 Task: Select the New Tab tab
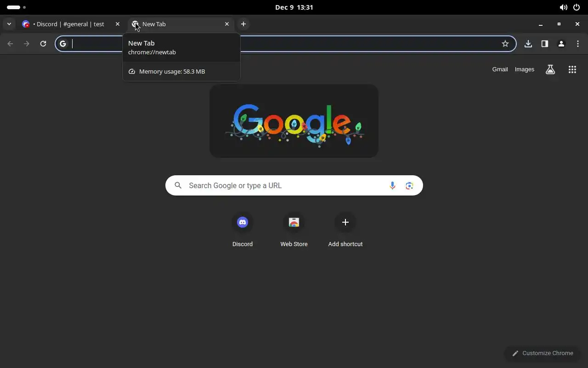tap(181, 24)
